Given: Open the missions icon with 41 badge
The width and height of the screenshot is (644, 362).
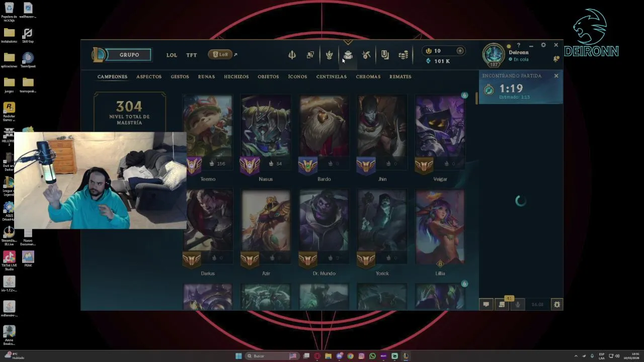Looking at the screenshot, I should [502, 304].
